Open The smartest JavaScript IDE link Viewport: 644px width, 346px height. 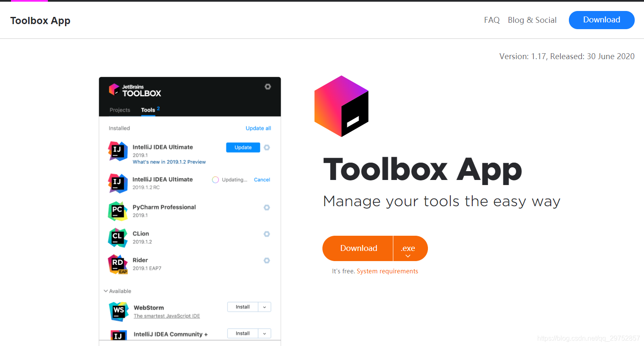click(x=167, y=316)
